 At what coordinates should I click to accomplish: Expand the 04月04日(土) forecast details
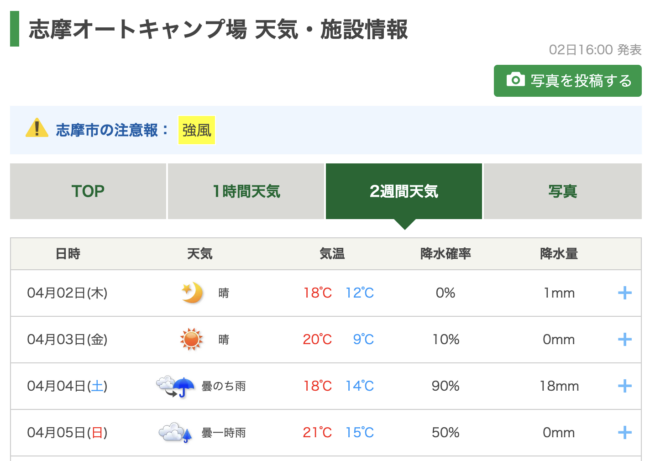tap(625, 385)
